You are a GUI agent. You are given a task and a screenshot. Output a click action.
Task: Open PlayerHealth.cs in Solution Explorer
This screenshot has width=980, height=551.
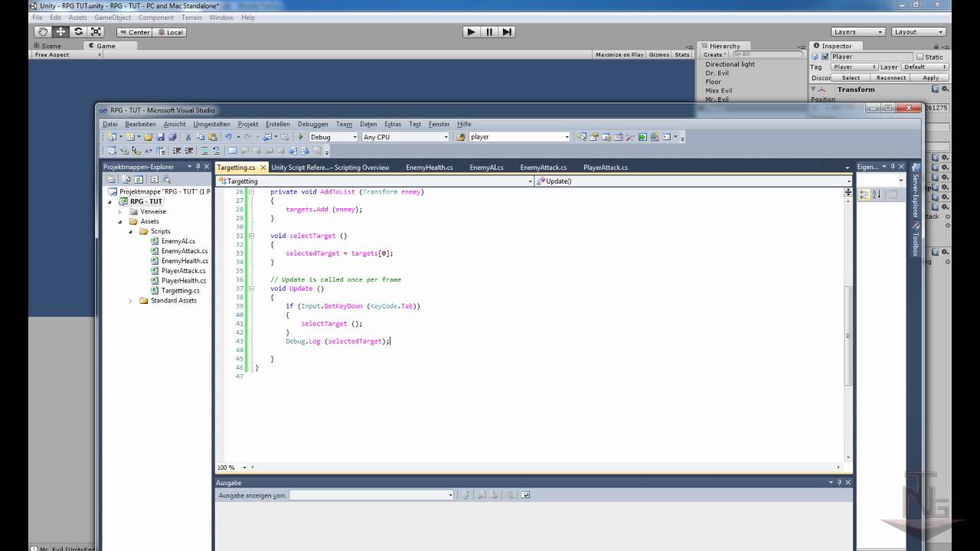coord(184,281)
